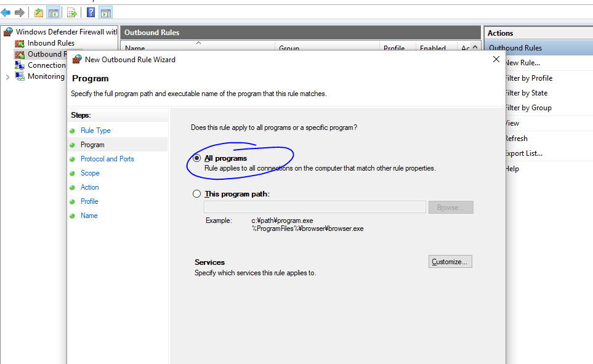The height and width of the screenshot is (364, 593).
Task: Toggle Show/Hide Console Tree toolbar icon
Action: 54,12
